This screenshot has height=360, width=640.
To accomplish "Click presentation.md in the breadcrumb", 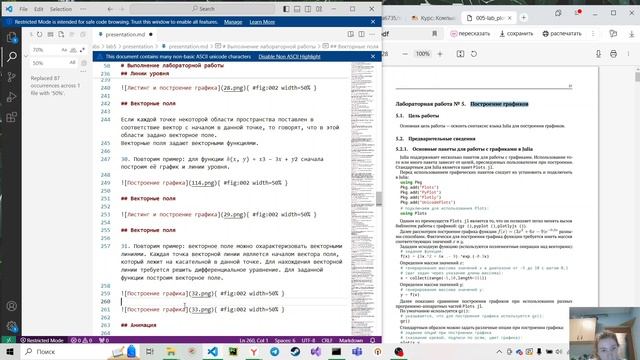I will [x=188, y=47].
